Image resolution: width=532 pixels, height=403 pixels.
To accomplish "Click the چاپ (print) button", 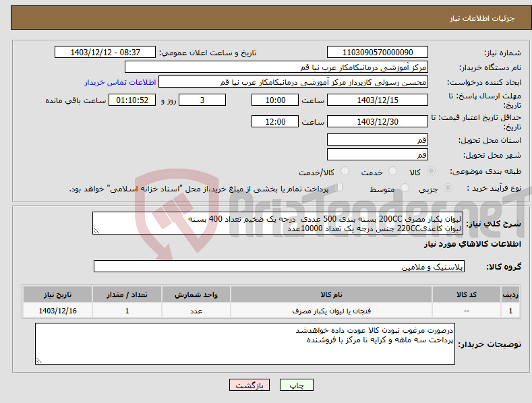I will [296, 385].
